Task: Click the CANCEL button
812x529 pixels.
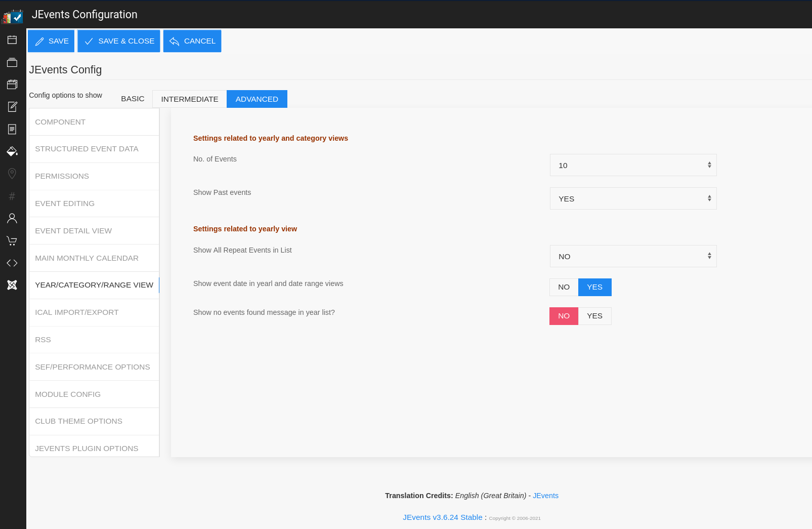Action: pos(192,41)
